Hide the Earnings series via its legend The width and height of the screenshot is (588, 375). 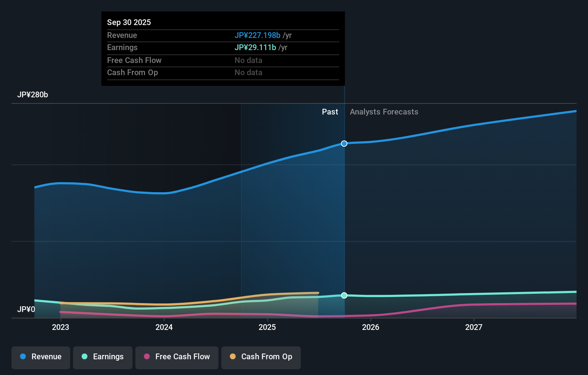(103, 357)
